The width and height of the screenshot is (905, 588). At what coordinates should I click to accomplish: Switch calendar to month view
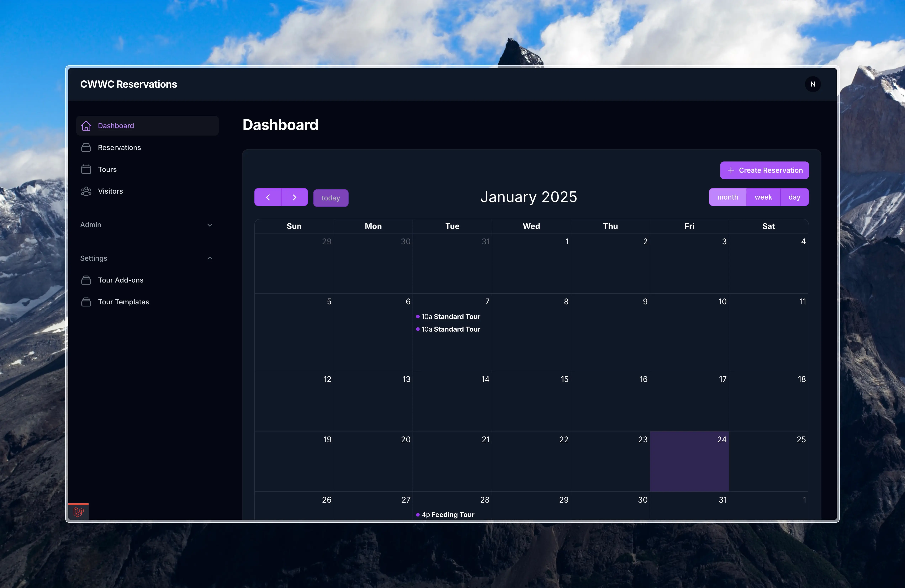tap(727, 197)
